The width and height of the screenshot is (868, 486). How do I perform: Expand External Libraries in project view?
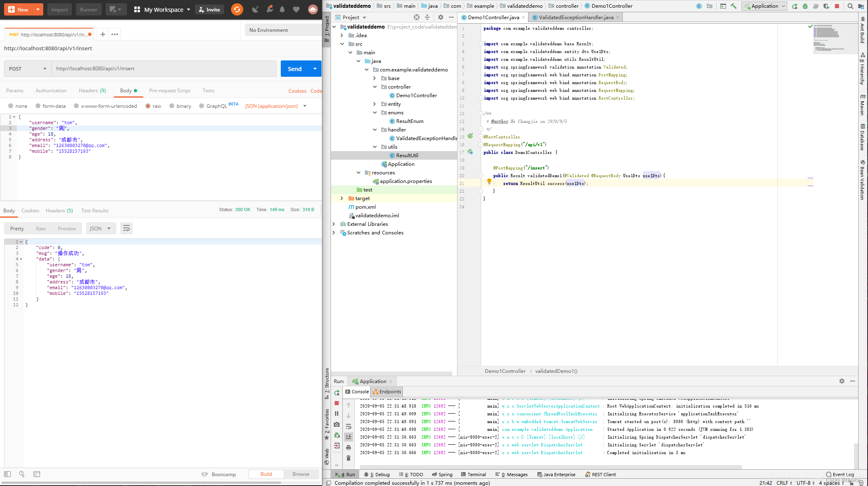click(x=335, y=224)
